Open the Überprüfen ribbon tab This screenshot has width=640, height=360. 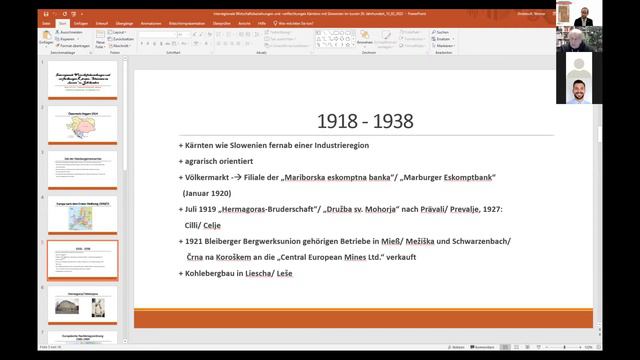[x=222, y=24]
